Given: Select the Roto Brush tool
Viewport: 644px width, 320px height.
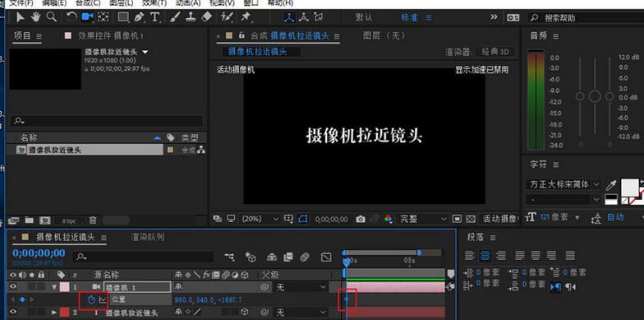Looking at the screenshot, I should coord(227,16).
